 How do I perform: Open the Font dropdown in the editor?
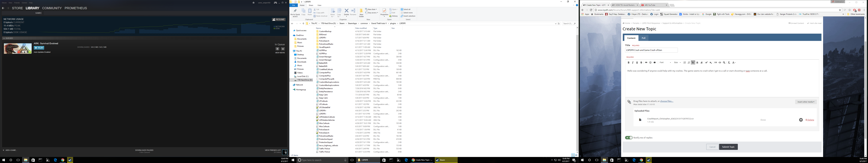pos(665,62)
